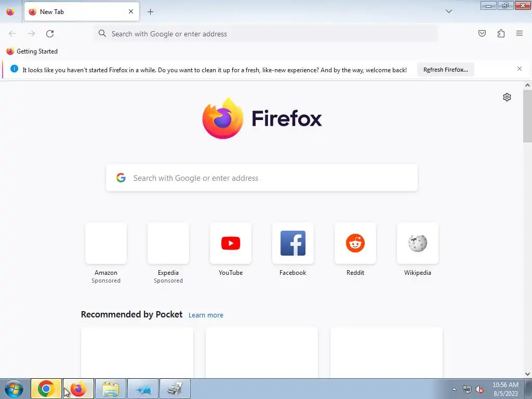Click the paper plane taskbar app icon
The width and height of the screenshot is (532, 399).
coord(143,389)
